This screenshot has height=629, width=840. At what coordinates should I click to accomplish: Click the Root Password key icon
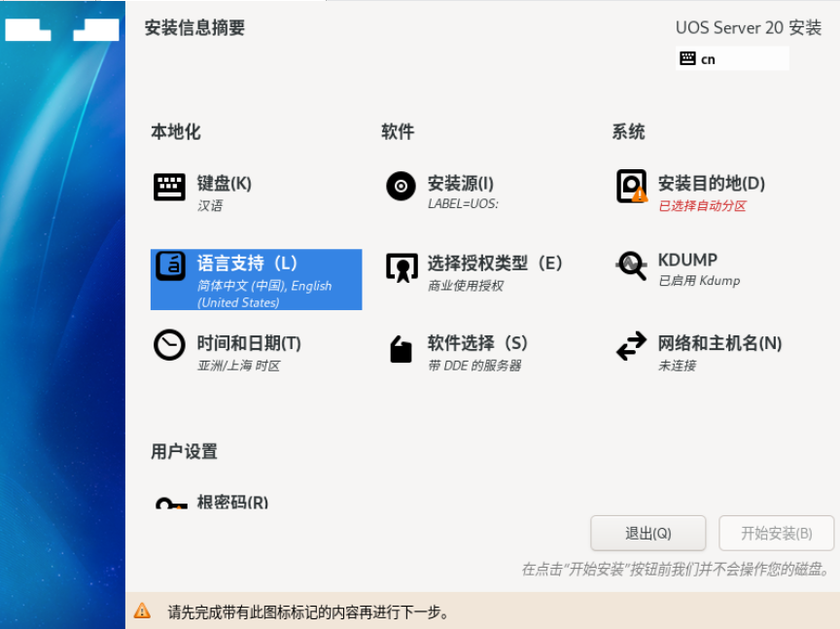point(171,504)
